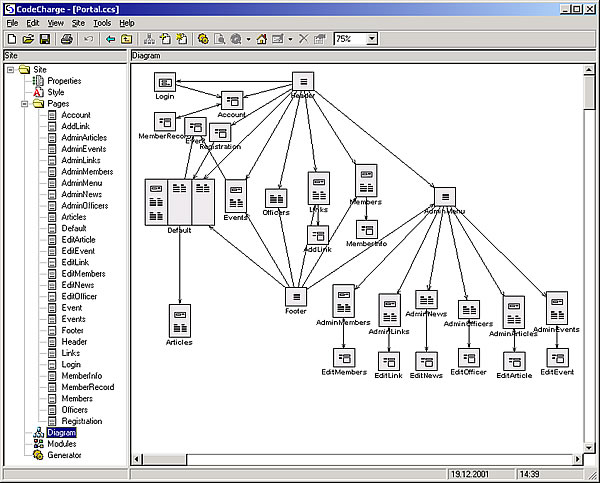Select the Registration page in tree
The width and height of the screenshot is (600, 483).
click(81, 421)
